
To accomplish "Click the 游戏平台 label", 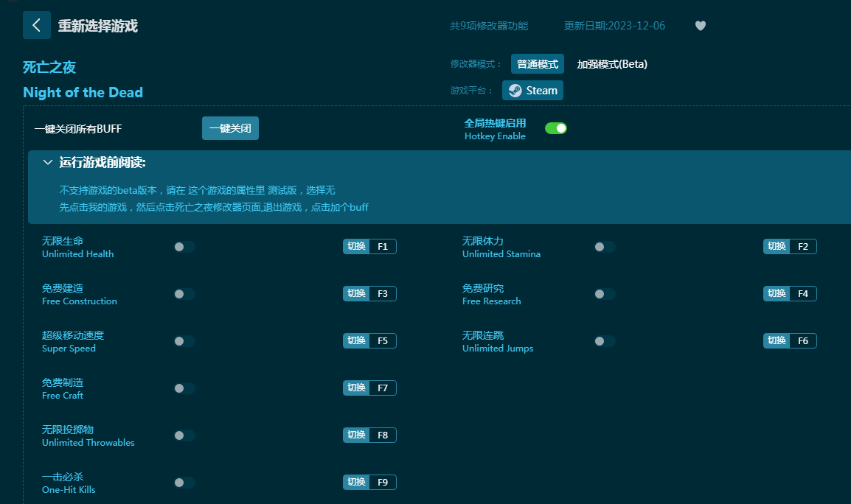I will (471, 91).
